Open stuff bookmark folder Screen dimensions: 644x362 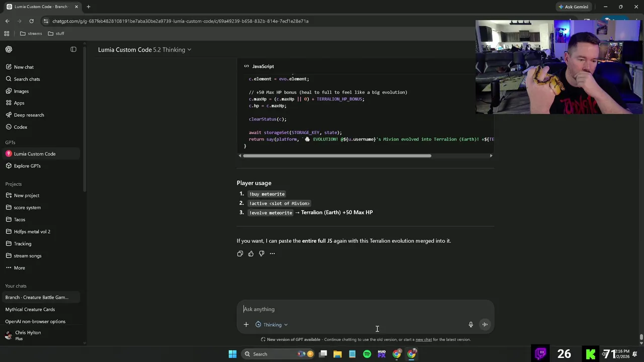tap(56, 34)
